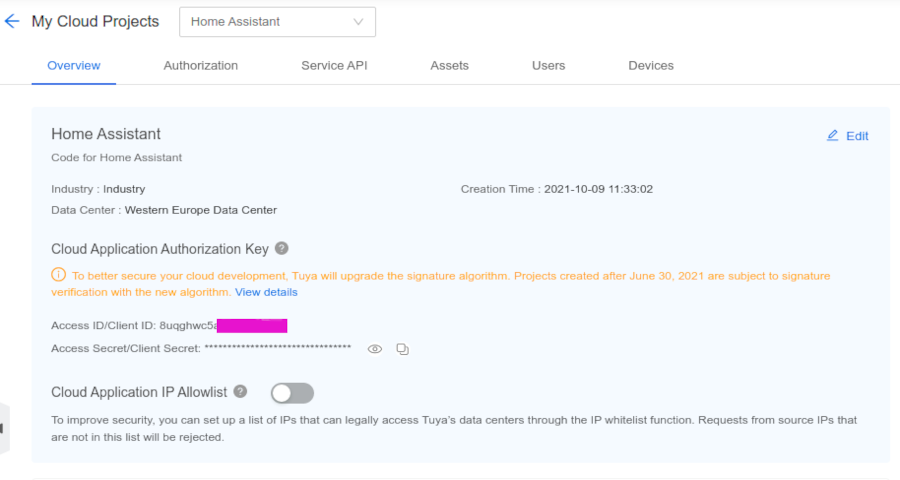Click the Edit link for the project
Image resolution: width=900 pixels, height=480 pixels.
click(857, 136)
